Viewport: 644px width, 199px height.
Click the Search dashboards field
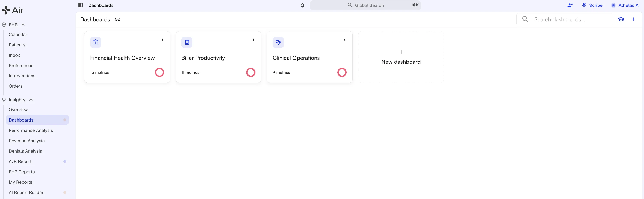[x=565, y=19]
